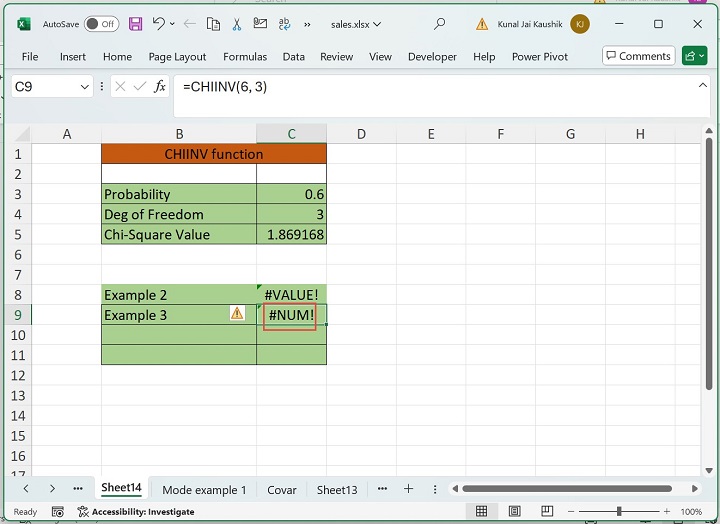This screenshot has width=720, height=524.
Task: Click the Search magnifier icon
Action: tap(439, 23)
